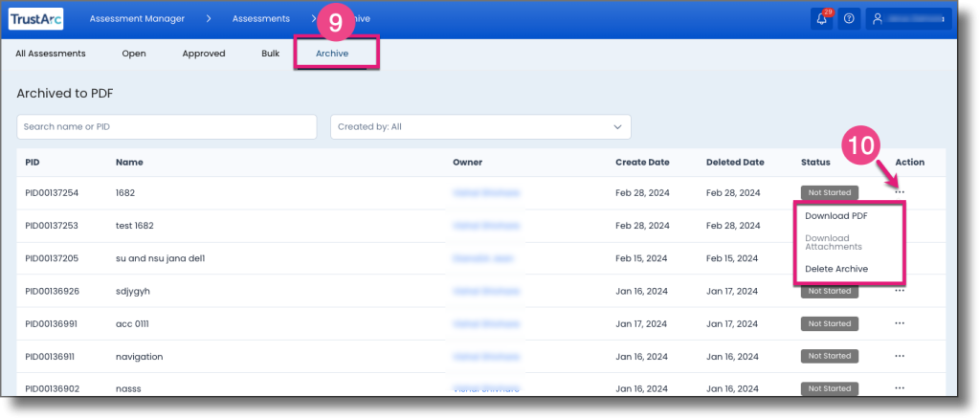Open action menu for navigation row
Image resolution: width=980 pixels, height=419 pixels.
pyautogui.click(x=900, y=356)
